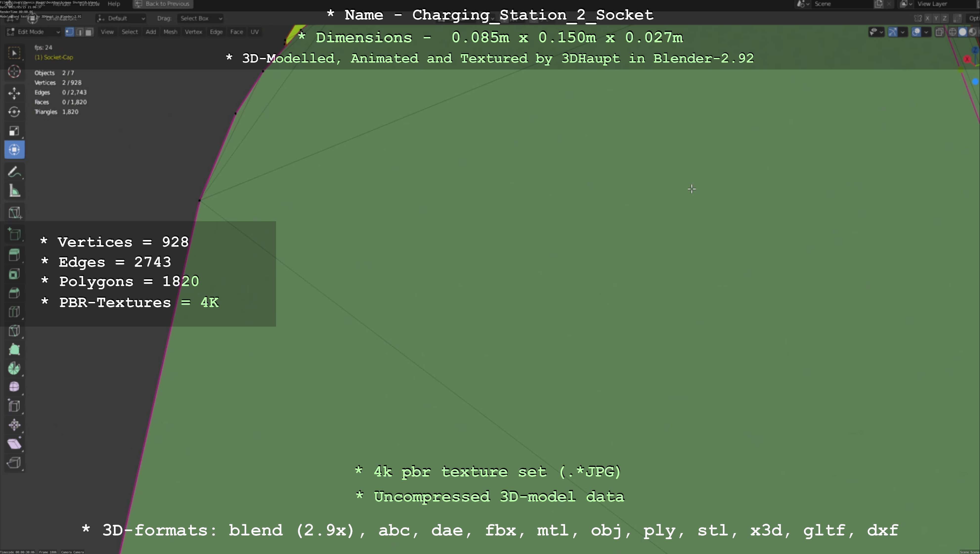Open the overlays options dropdown arrow

coord(926,32)
